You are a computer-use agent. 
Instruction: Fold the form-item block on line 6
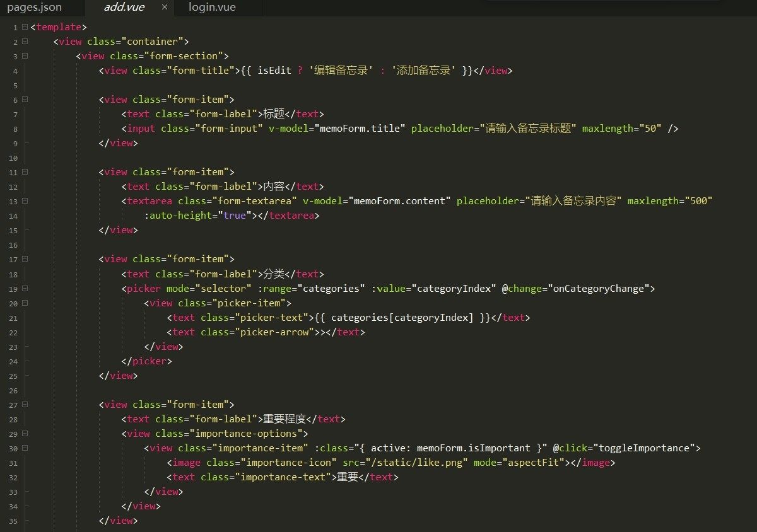pyautogui.click(x=25, y=100)
